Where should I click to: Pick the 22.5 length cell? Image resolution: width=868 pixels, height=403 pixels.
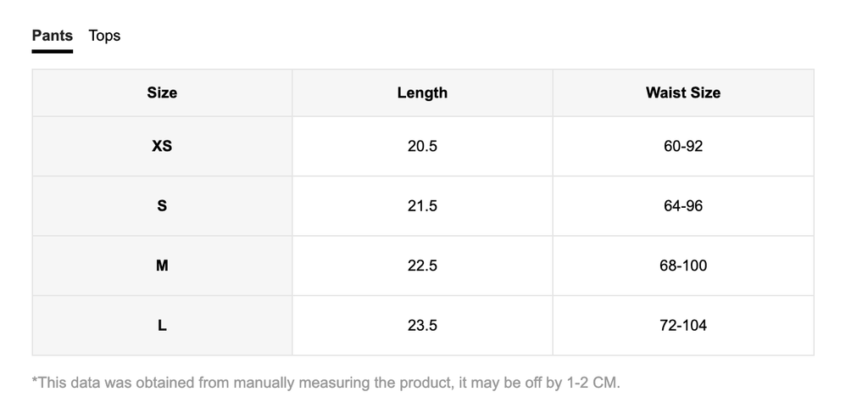pos(422,266)
